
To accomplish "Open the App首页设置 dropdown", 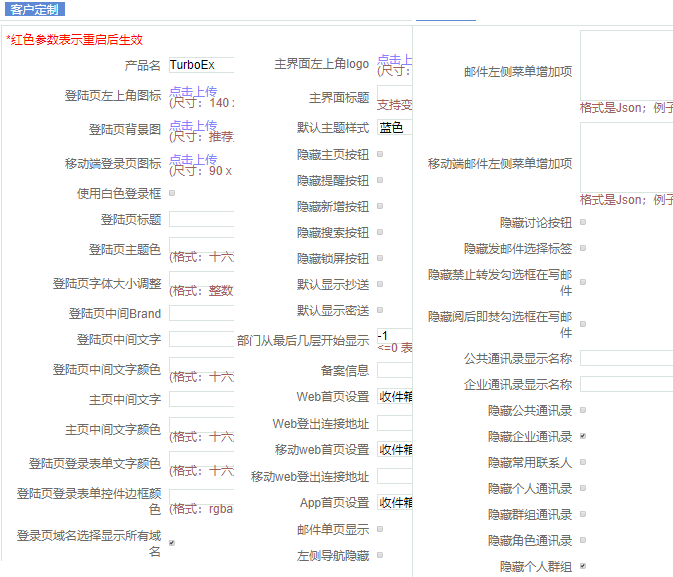I will 395,502.
